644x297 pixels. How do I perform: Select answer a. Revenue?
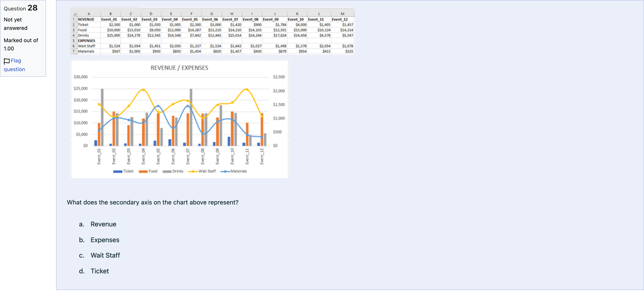[103, 224]
